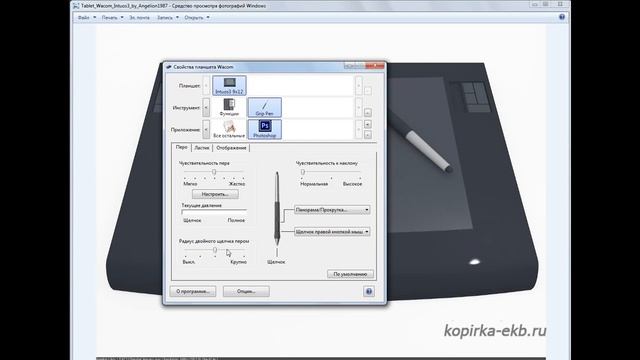Screen dimensions: 640x360
Task: Open the Щелчок правой кнопкой мыши dropdown
Action: pyautogui.click(x=332, y=231)
